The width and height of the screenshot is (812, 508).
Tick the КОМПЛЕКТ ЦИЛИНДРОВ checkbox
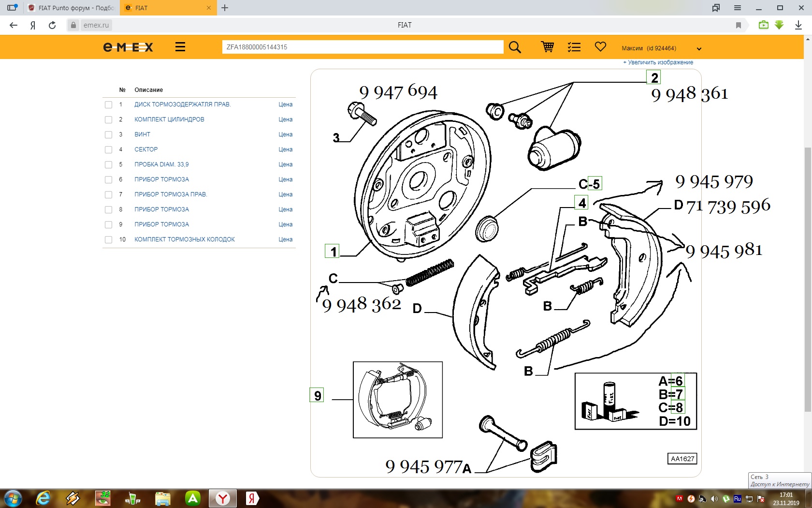(x=109, y=120)
